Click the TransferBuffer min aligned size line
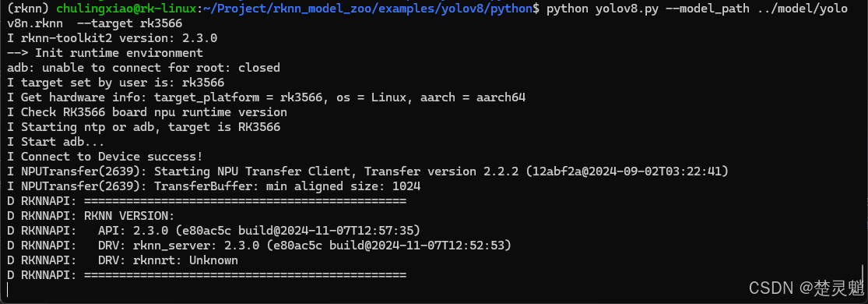The height and width of the screenshot is (304, 868). pos(213,186)
